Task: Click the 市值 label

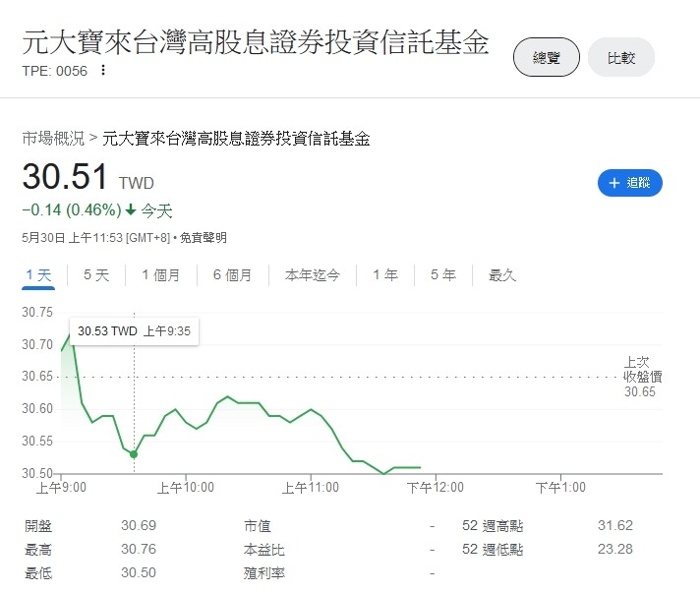Action: point(258,526)
